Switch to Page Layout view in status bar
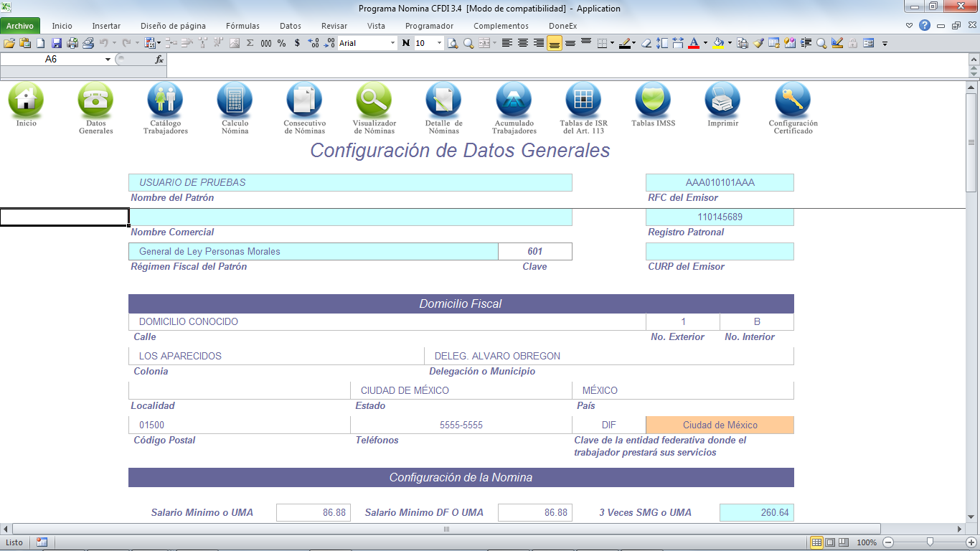Screen dimensions: 980x551 830,542
